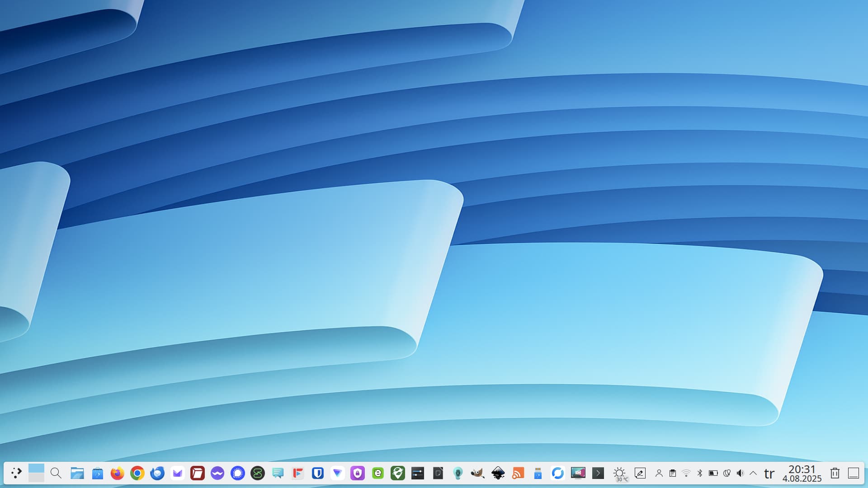Launch Firefox from the taskbar

point(117,473)
